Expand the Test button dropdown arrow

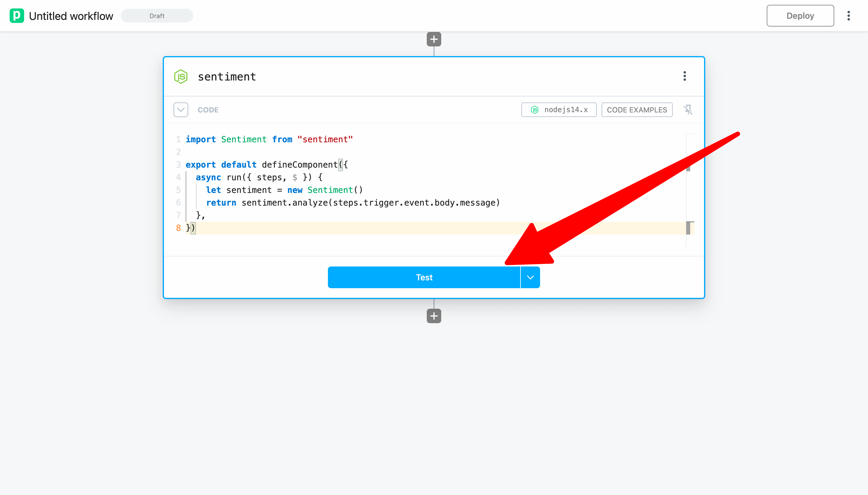coord(530,277)
